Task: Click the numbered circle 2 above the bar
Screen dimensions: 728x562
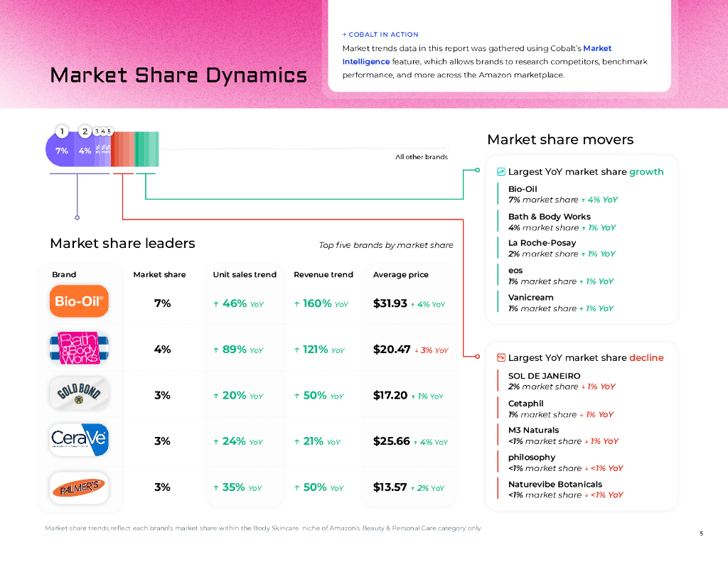Action: pos(85,131)
